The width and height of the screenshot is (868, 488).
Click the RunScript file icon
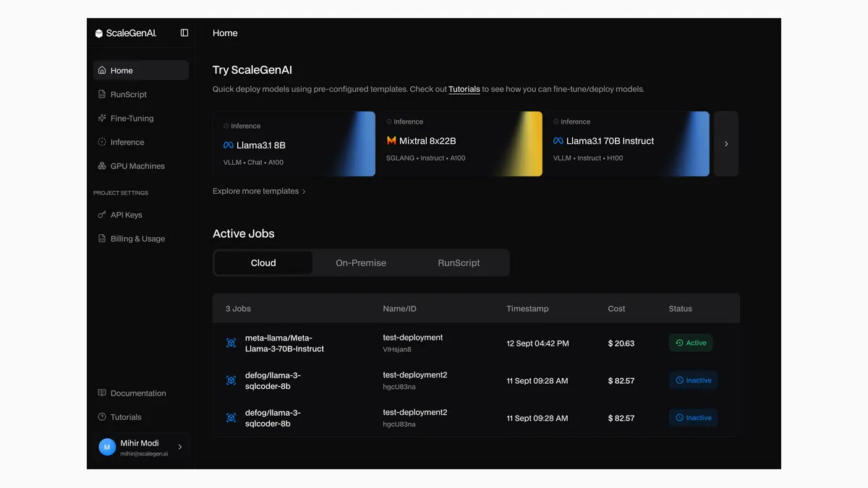click(x=102, y=94)
